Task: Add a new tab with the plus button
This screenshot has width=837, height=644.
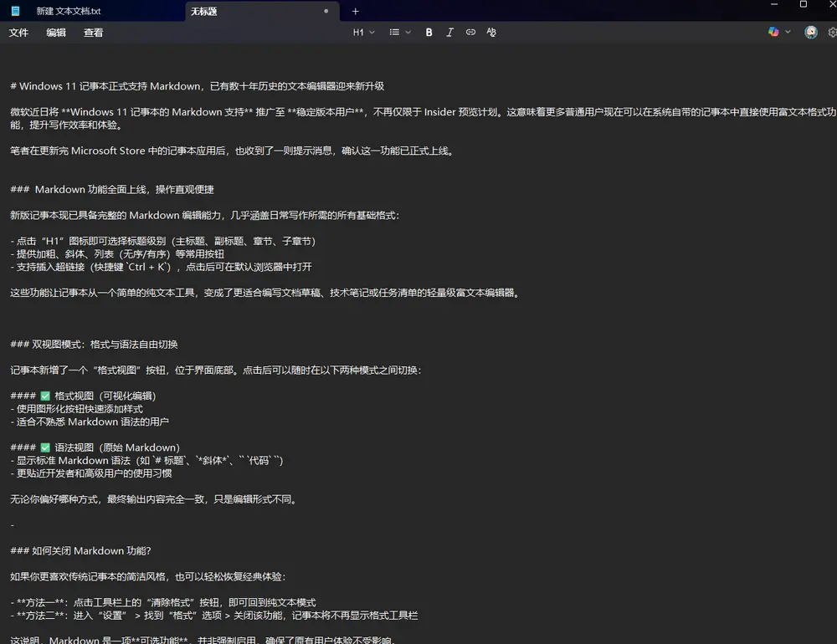Action: 356,11
